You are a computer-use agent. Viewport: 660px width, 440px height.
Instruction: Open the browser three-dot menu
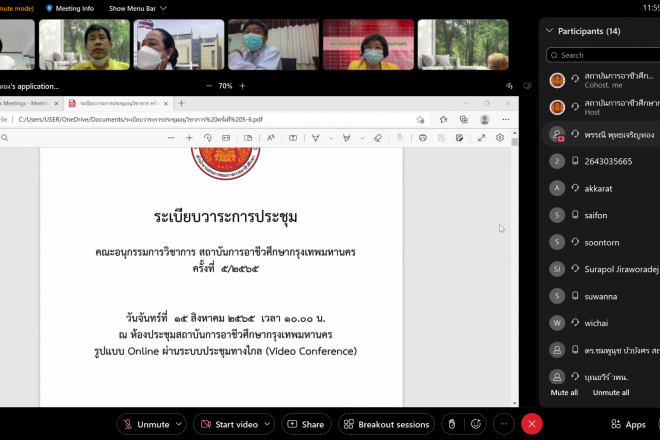pyautogui.click(x=506, y=120)
